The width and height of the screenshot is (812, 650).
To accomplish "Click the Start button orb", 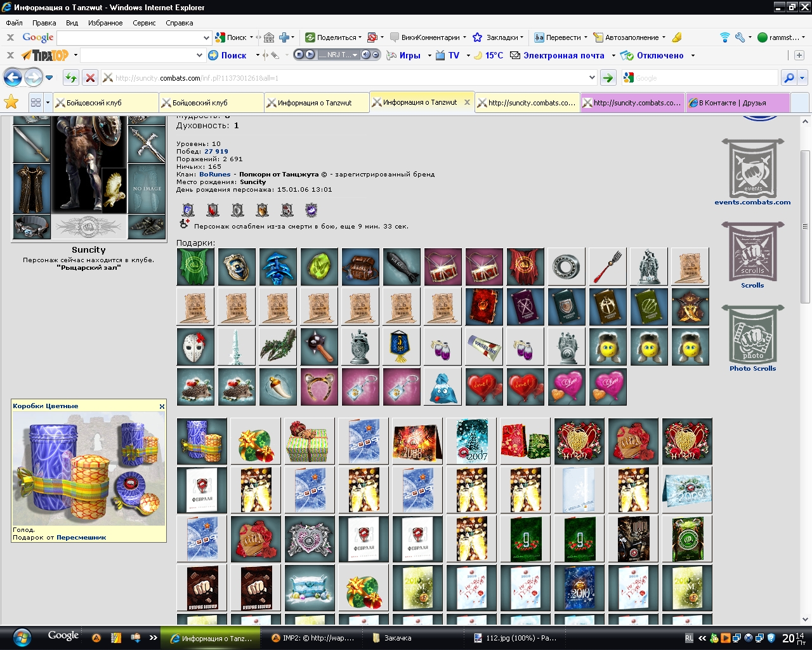I will coord(22,637).
